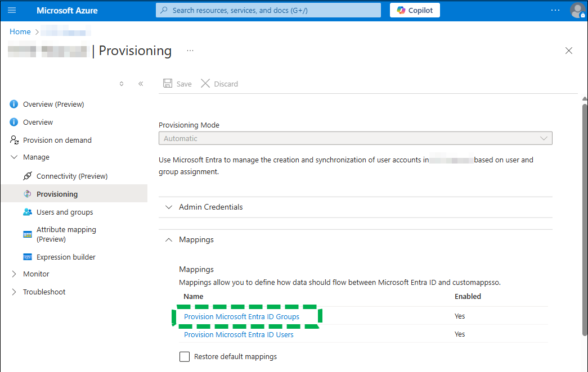
Task: Open the Azure portal hamburger menu
Action: click(12, 10)
